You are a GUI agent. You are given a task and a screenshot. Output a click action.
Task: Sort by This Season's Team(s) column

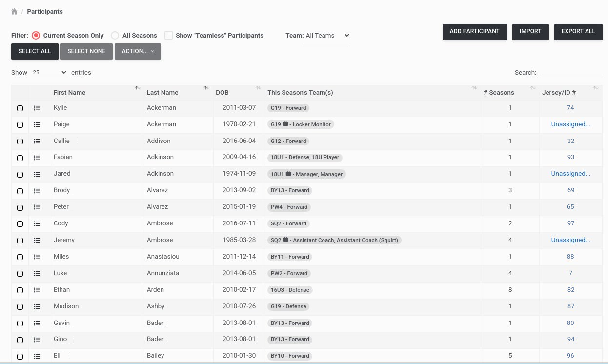coord(373,93)
